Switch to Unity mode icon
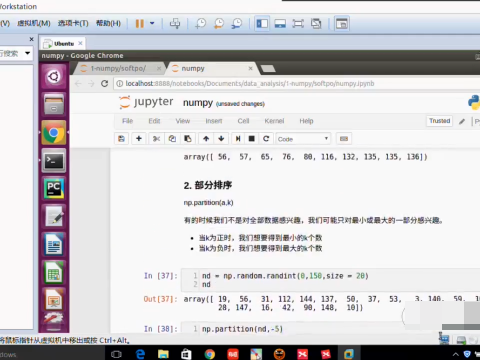 coord(316,24)
